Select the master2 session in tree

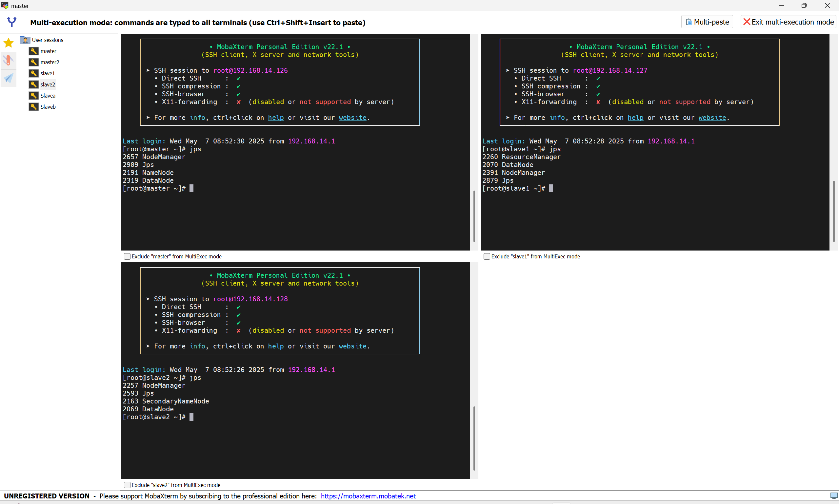coord(50,62)
